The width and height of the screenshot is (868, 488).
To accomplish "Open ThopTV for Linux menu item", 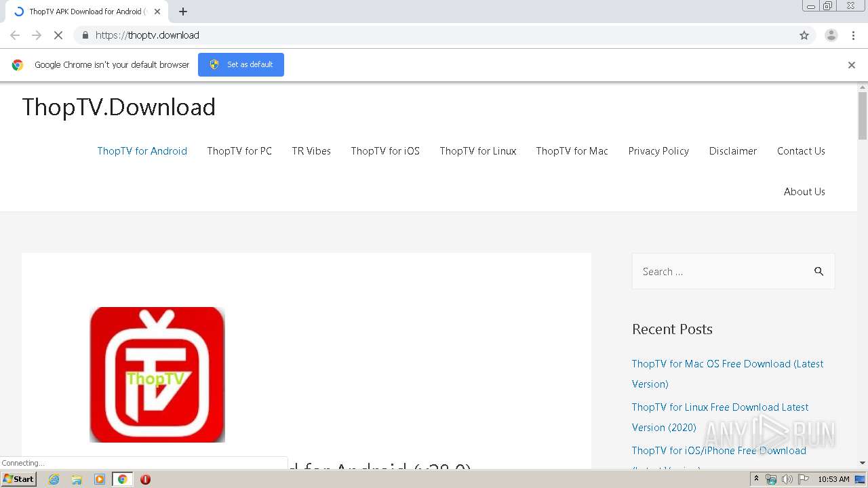I will click(478, 151).
